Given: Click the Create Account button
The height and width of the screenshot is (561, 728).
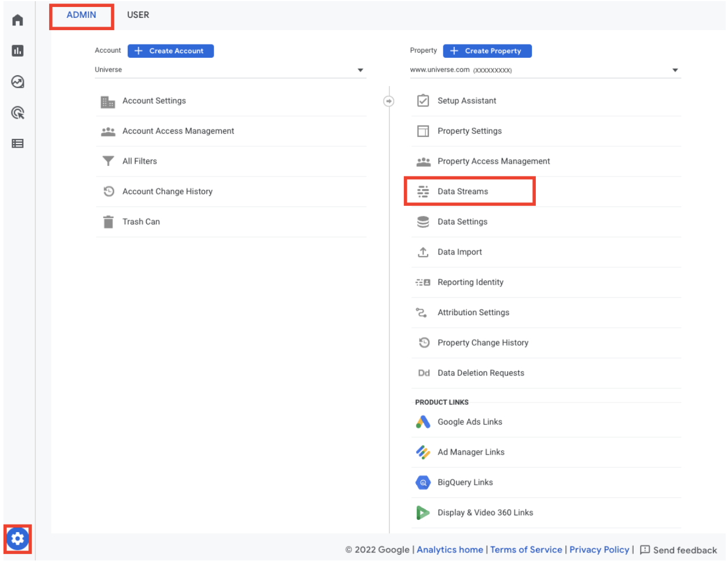Looking at the screenshot, I should (171, 51).
